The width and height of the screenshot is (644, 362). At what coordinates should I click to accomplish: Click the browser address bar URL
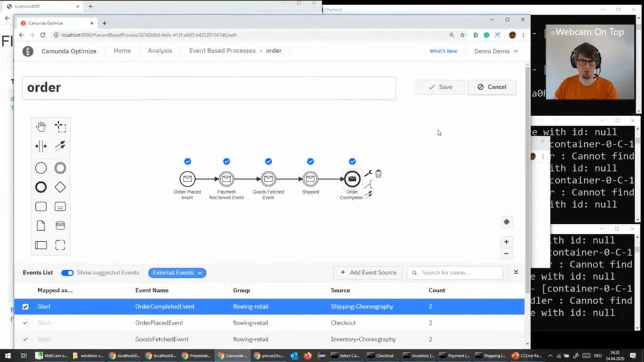click(x=148, y=35)
